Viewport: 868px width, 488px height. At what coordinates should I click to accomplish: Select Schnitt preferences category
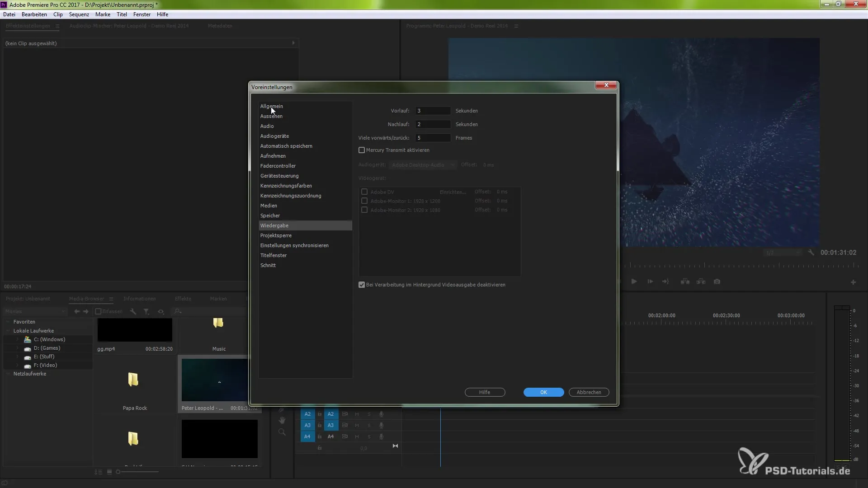(305, 265)
